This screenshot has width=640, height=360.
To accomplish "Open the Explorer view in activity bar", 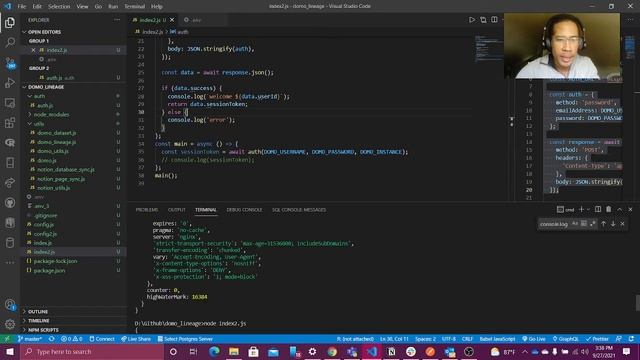I will point(10,22).
